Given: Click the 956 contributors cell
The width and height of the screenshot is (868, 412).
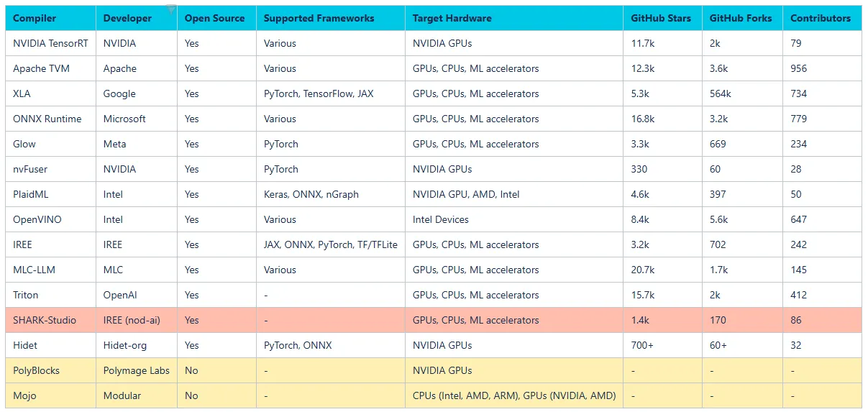Looking at the screenshot, I should pos(823,68).
